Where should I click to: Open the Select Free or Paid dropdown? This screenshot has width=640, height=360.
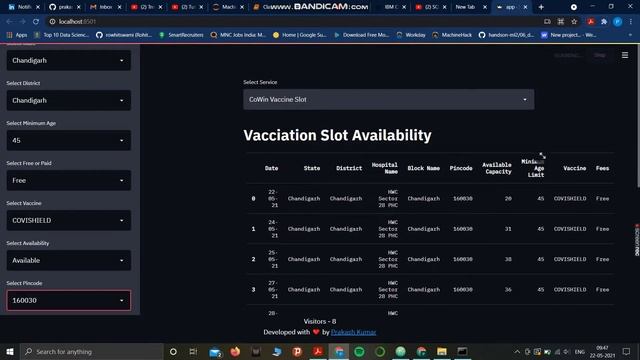tap(69, 180)
